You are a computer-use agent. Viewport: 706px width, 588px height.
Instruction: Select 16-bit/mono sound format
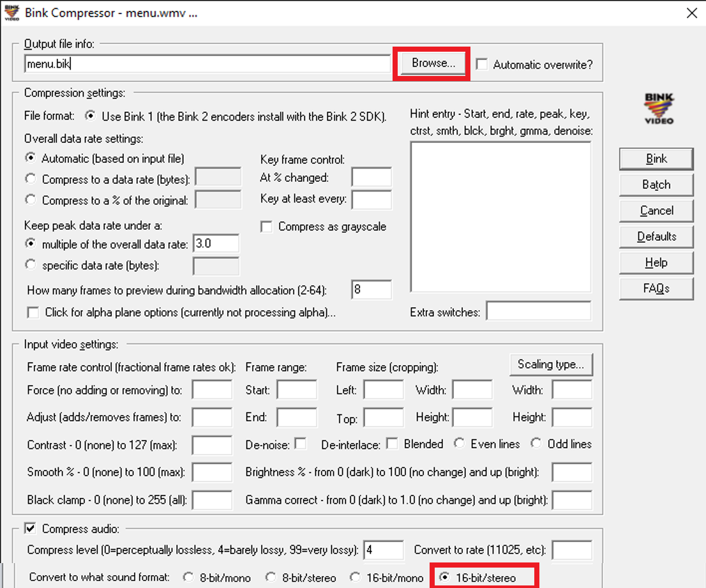click(355, 577)
